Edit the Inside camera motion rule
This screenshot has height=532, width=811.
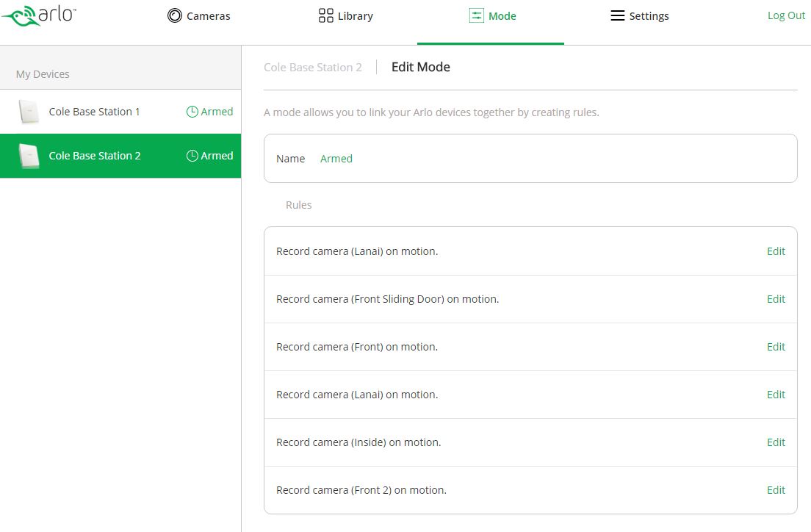pos(776,442)
